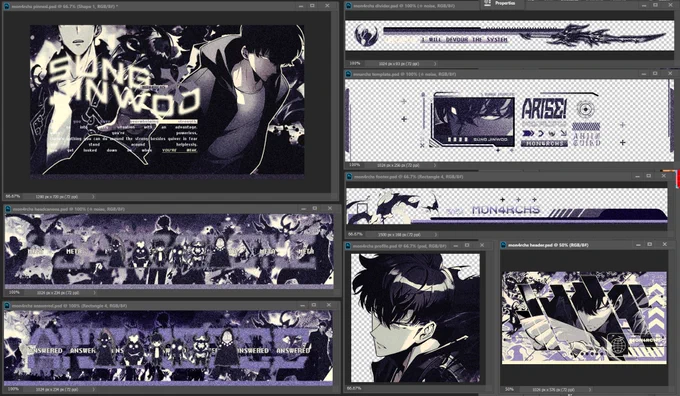
Task: Maximize the template.psd document window
Action: [x=655, y=73]
